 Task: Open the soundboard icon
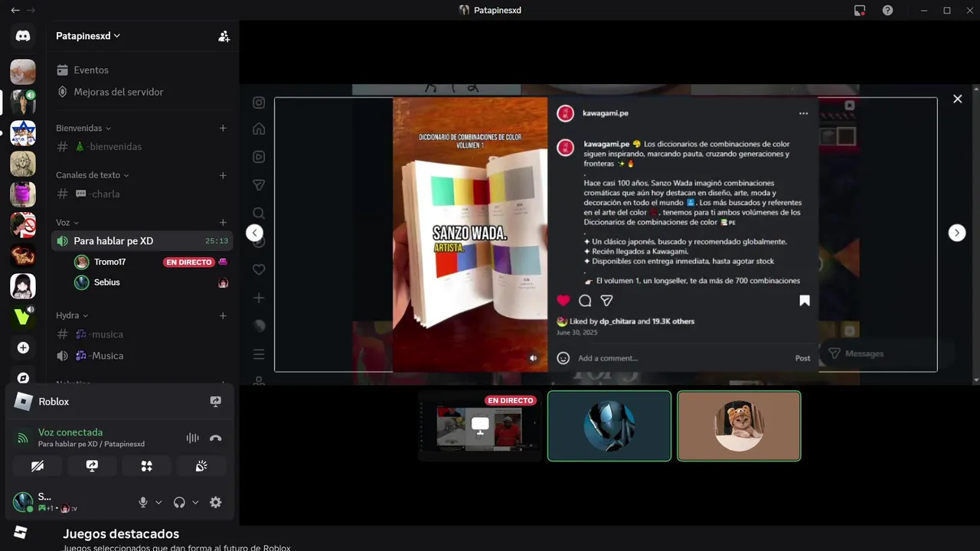201,466
